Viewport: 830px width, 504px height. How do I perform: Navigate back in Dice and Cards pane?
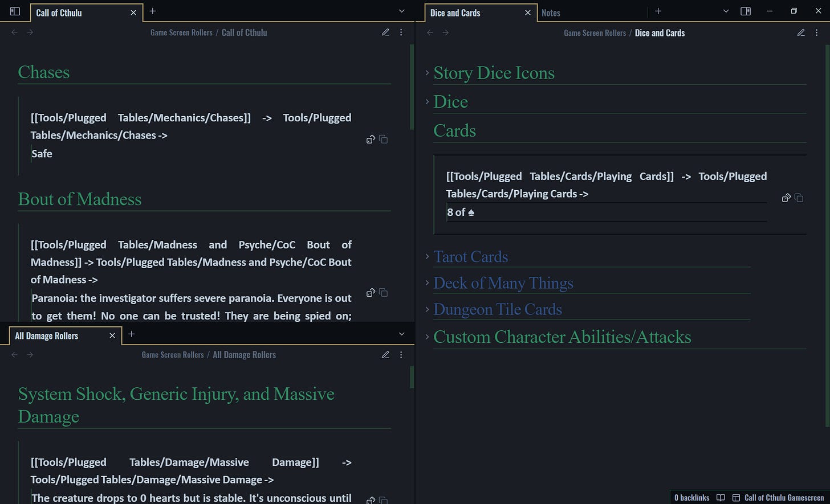click(x=430, y=32)
